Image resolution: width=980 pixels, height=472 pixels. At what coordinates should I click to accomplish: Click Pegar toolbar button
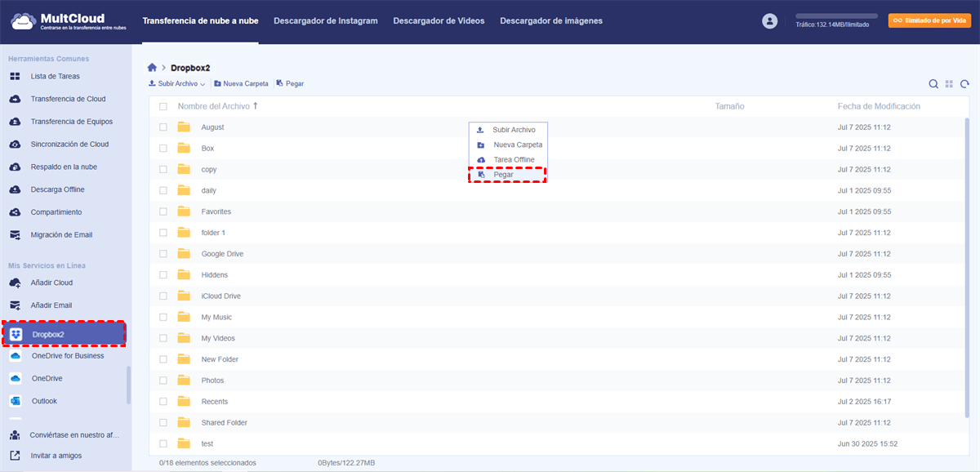coord(290,84)
